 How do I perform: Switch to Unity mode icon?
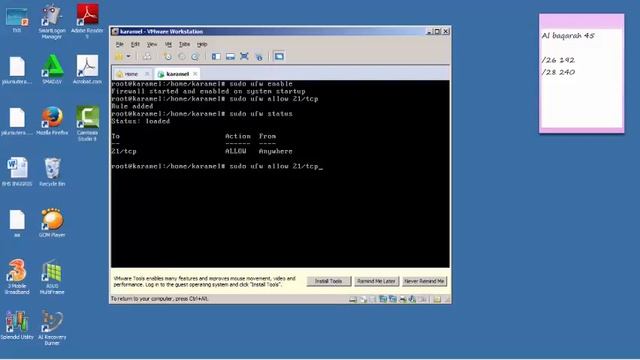coord(259,56)
